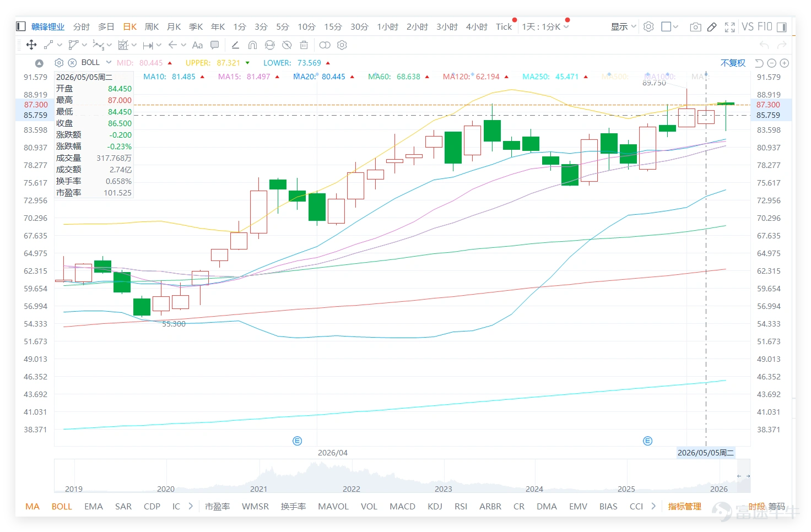Show more sub-indicators chevron after CCI
The height and width of the screenshot is (532, 811).
653,506
